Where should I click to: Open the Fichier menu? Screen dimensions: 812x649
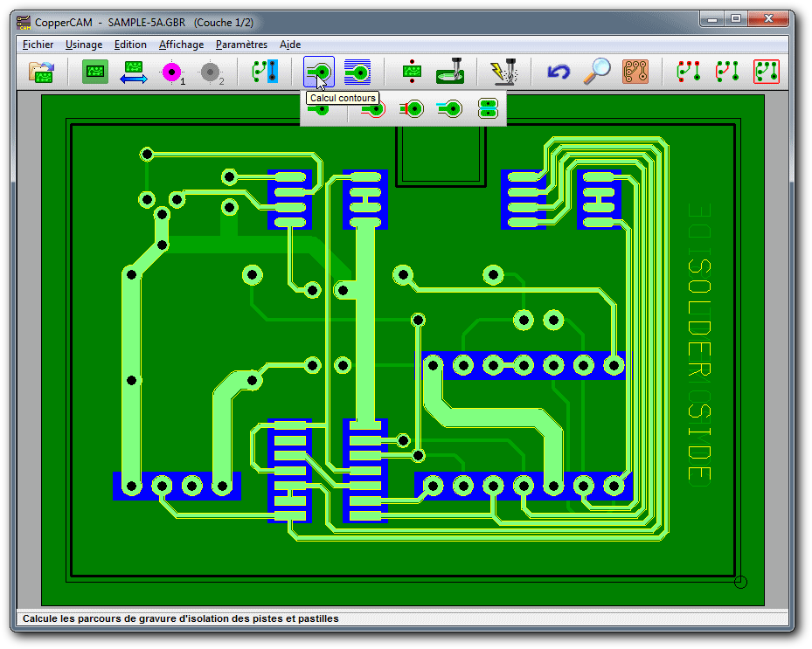(x=38, y=45)
